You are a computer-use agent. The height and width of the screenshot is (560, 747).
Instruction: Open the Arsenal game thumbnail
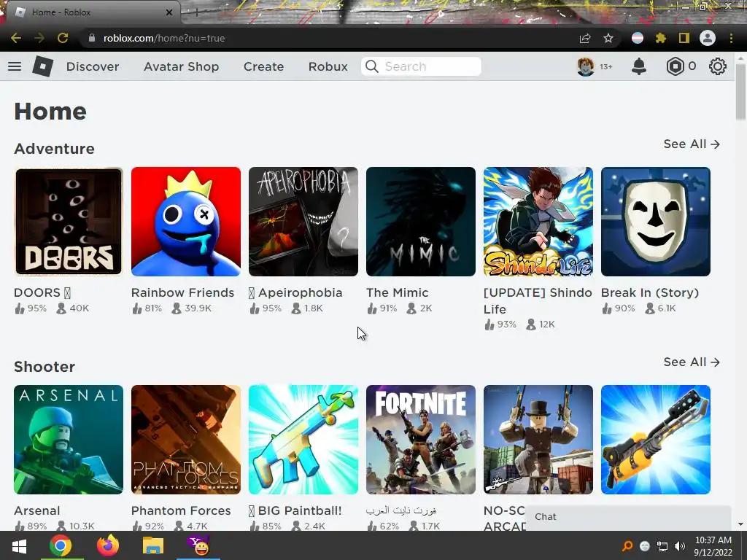(69, 440)
